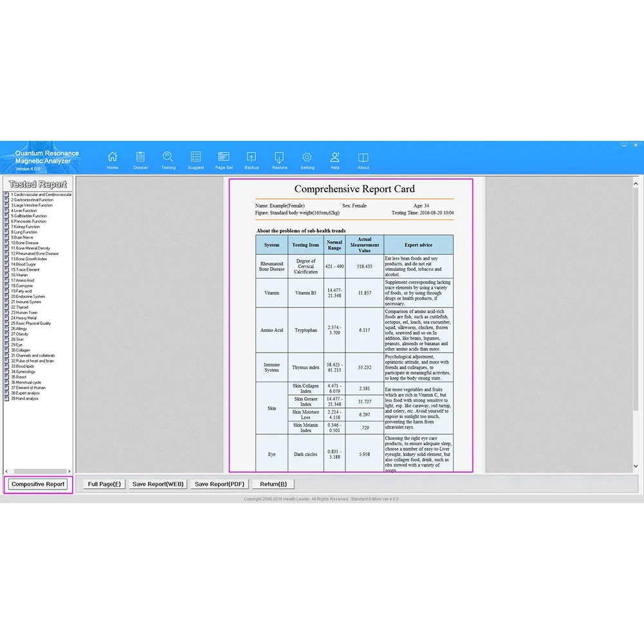Click the 'Comprehensive Report Card' title

[354, 189]
